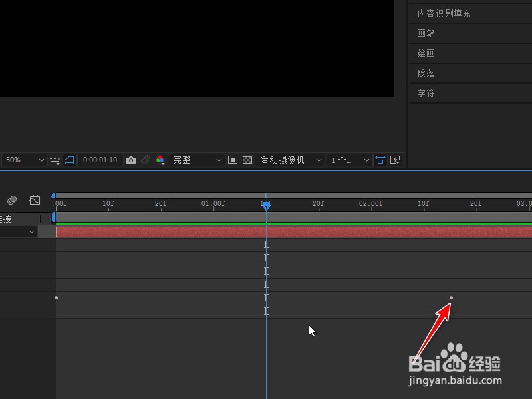Image resolution: width=532 pixels, height=399 pixels.
Task: Click the work area start handle
Action: [53, 217]
